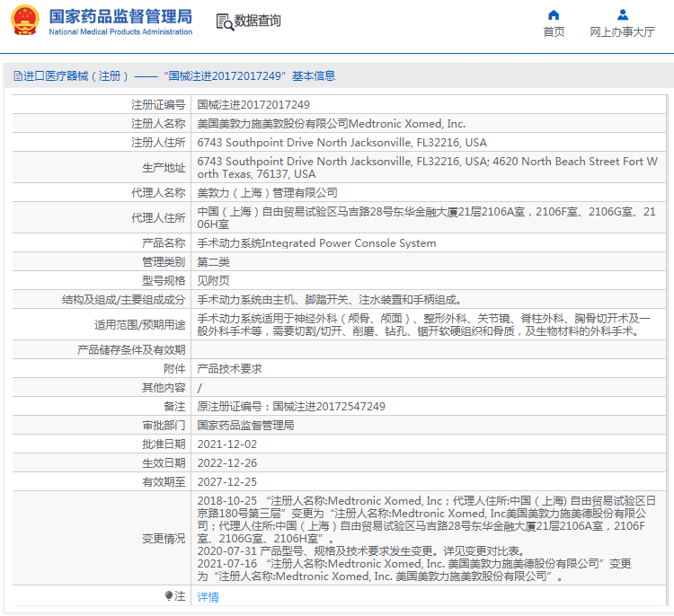The image size is (674, 616).
Task: Click the 数据查询 heading text
Action: 258,21
